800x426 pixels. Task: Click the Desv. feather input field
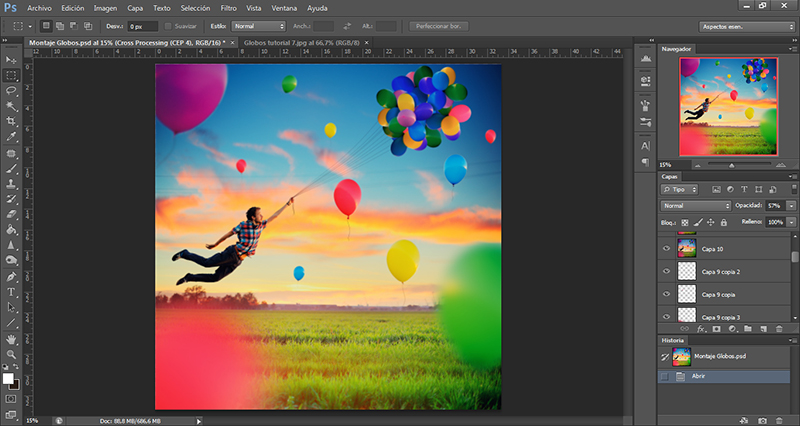coord(142,26)
